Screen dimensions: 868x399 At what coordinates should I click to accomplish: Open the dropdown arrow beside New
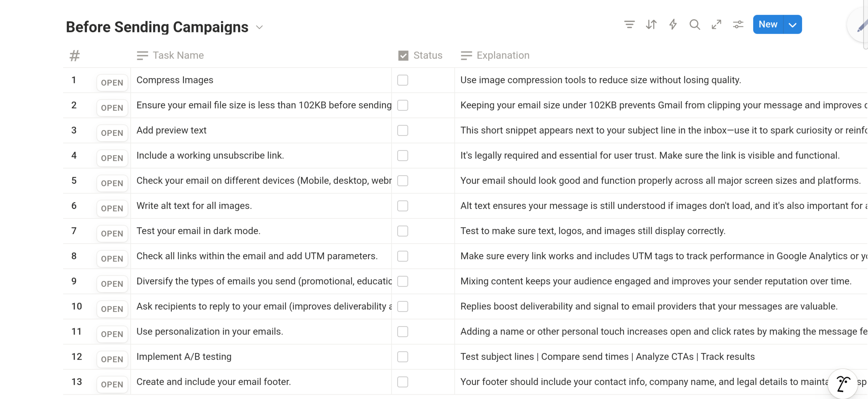coord(793,24)
